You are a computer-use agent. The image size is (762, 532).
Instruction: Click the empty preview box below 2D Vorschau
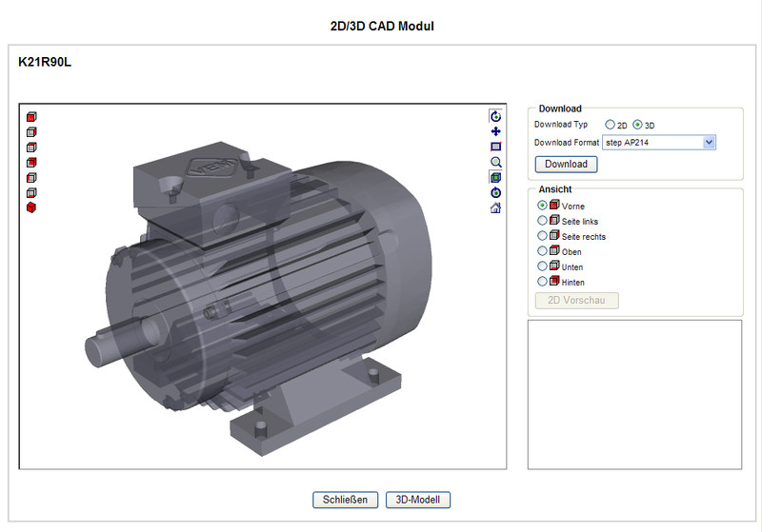[634, 394]
